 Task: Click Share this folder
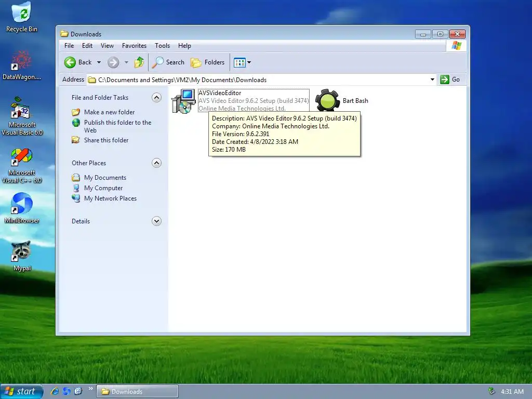(106, 140)
